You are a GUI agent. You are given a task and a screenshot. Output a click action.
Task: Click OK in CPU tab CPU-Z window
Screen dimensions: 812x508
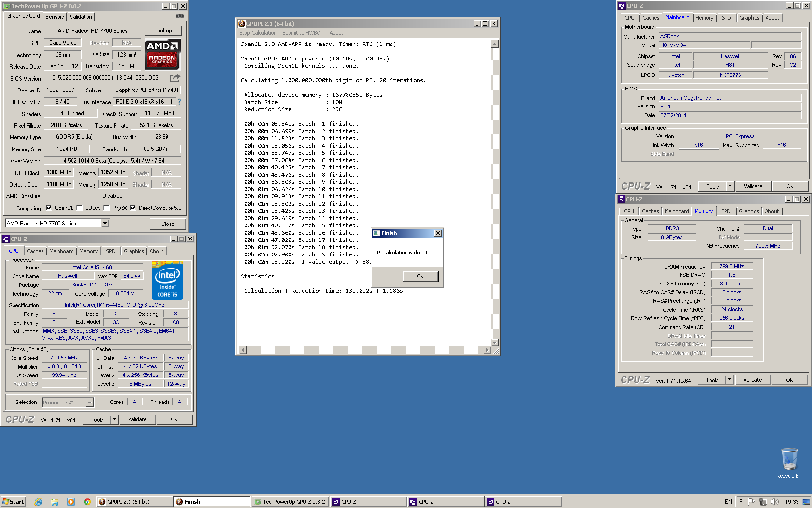[x=174, y=419]
